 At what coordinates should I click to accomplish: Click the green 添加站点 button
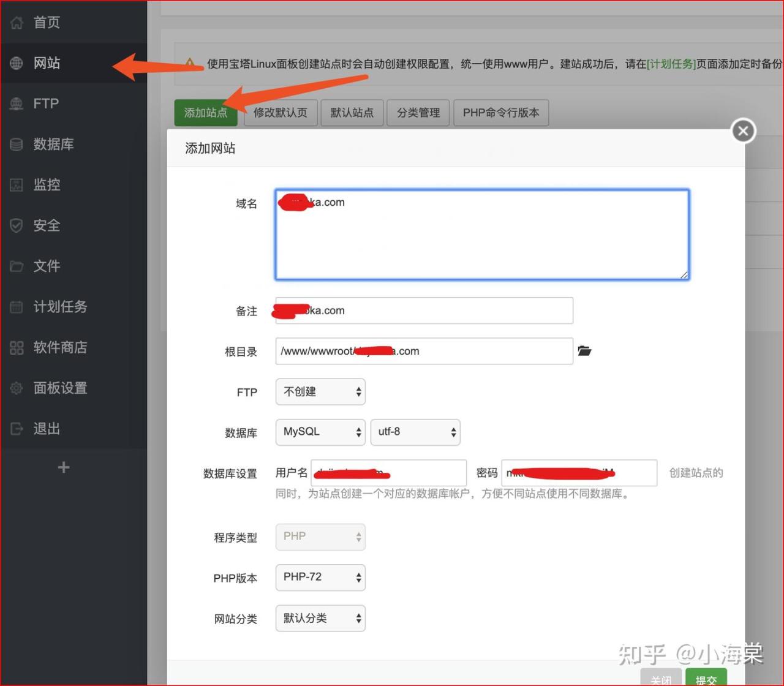206,113
